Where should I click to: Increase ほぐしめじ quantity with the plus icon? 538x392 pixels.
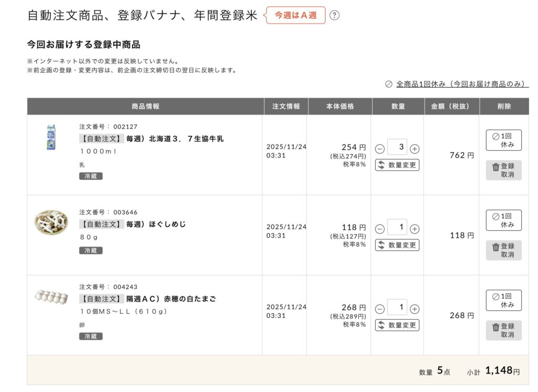tap(414, 228)
